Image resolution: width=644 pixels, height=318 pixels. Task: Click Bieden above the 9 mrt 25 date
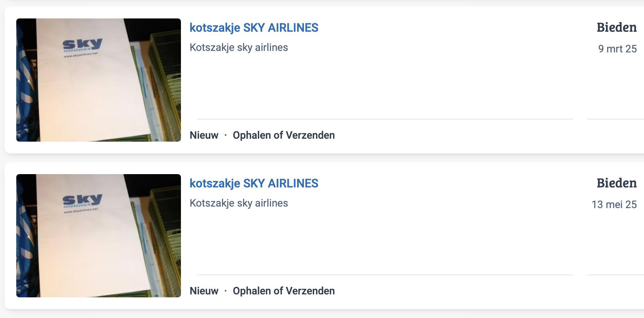point(616,27)
